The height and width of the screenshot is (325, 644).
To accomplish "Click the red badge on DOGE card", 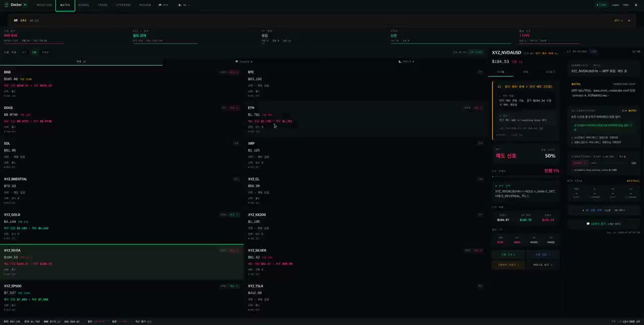I will click(234, 108).
